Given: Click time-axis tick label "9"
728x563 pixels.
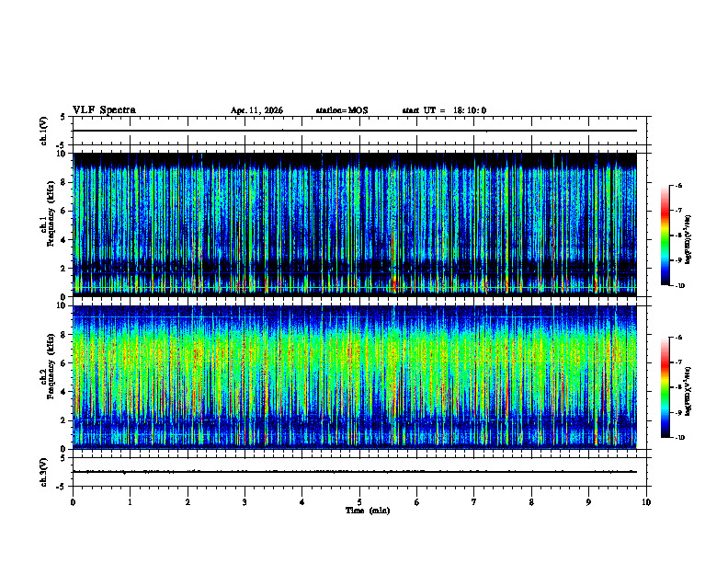Looking at the screenshot, I should (588, 502).
